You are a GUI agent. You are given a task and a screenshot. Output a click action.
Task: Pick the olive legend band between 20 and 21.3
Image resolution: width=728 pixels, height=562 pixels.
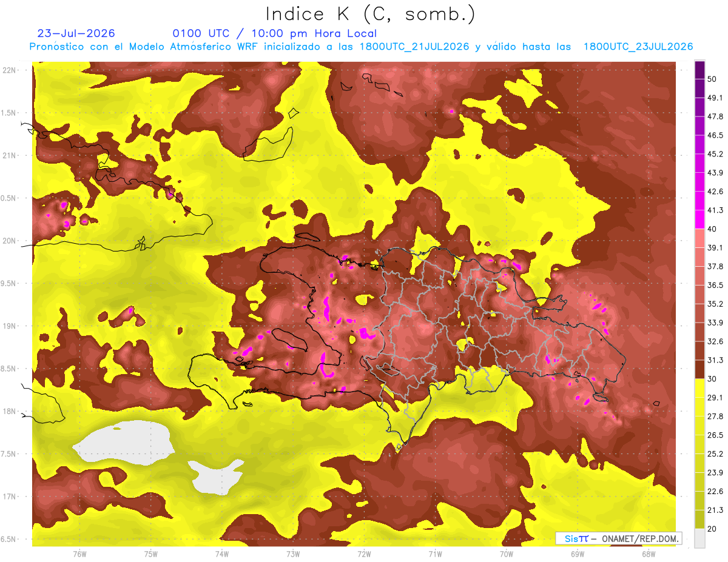(699, 519)
